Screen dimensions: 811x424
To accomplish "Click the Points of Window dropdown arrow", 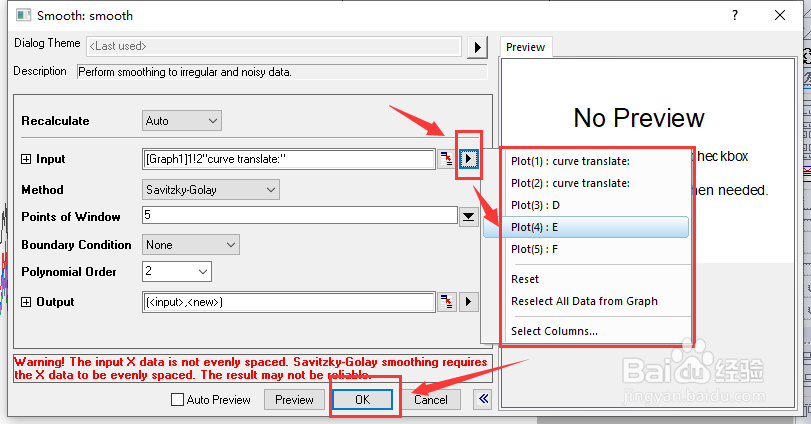I will tap(469, 217).
